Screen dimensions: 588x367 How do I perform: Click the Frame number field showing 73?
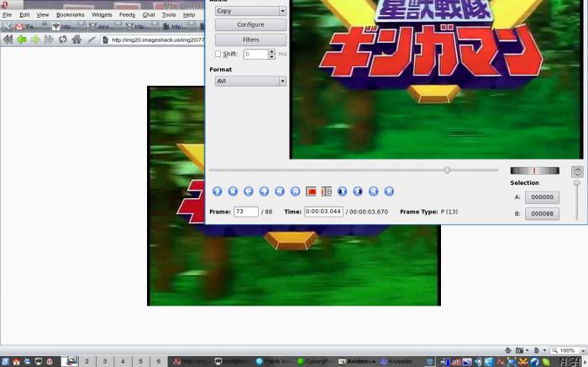pyautogui.click(x=246, y=212)
